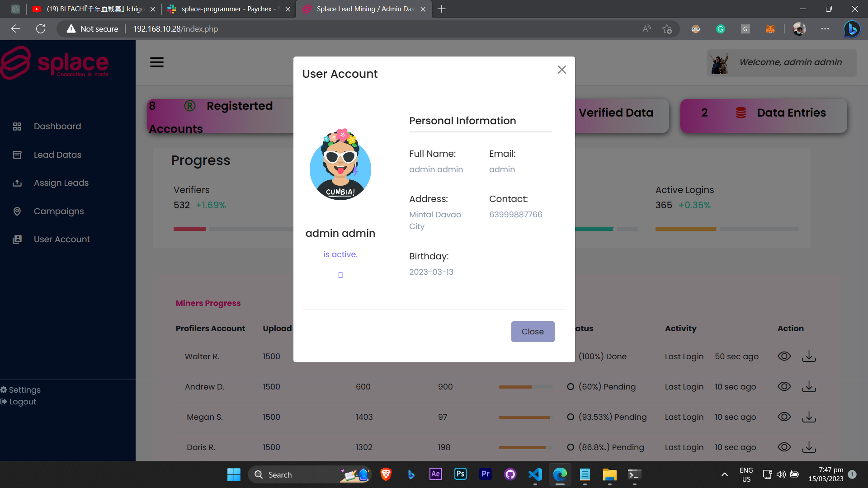Open the Welcome admin admin profile menu
868x488 pixels.
781,62
